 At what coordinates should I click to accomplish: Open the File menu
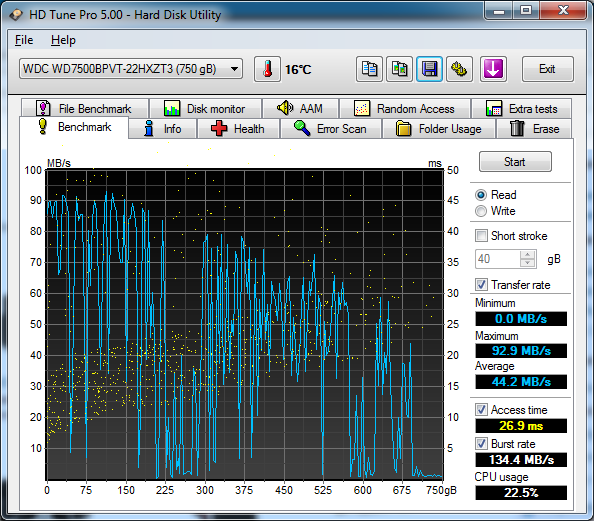[x=24, y=40]
